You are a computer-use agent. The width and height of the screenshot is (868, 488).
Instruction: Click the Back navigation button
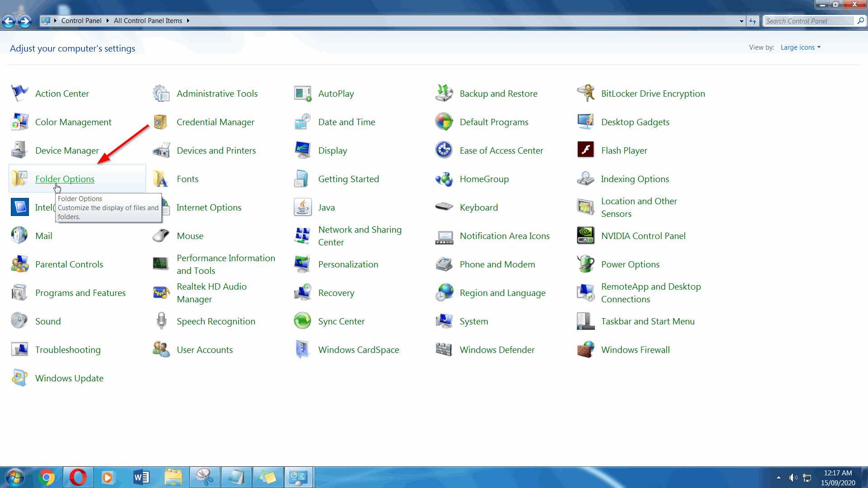point(8,21)
